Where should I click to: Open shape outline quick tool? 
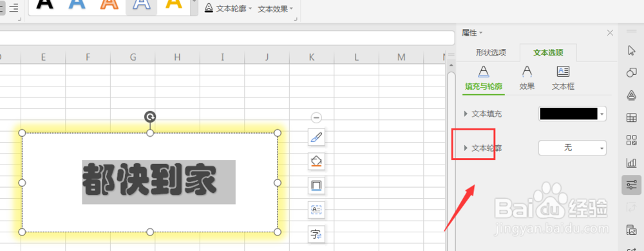[x=316, y=186]
